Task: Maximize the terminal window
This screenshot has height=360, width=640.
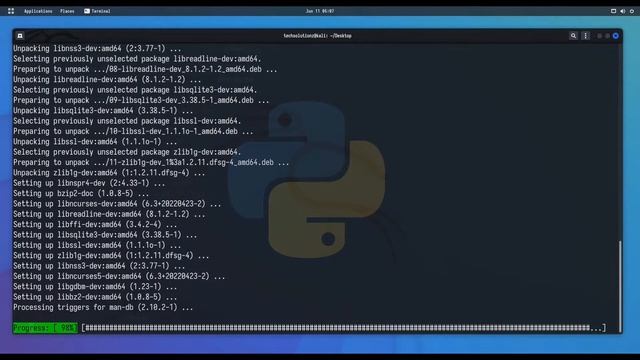Action: tap(607, 36)
